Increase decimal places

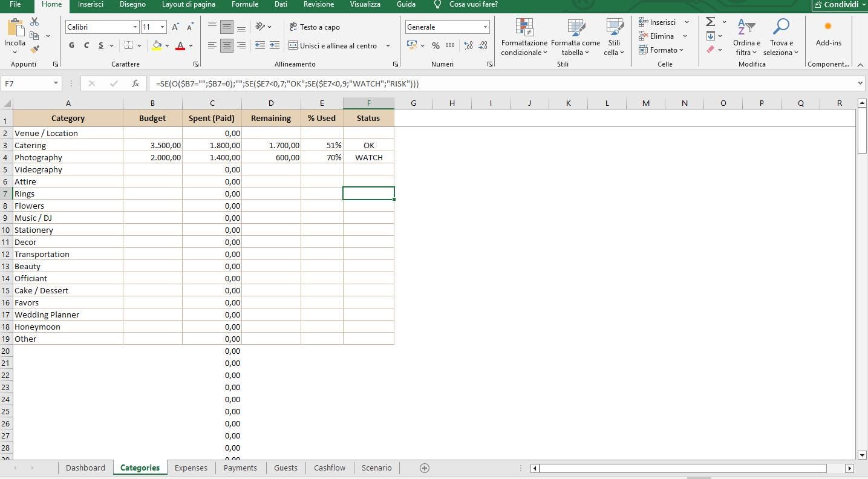(467, 45)
